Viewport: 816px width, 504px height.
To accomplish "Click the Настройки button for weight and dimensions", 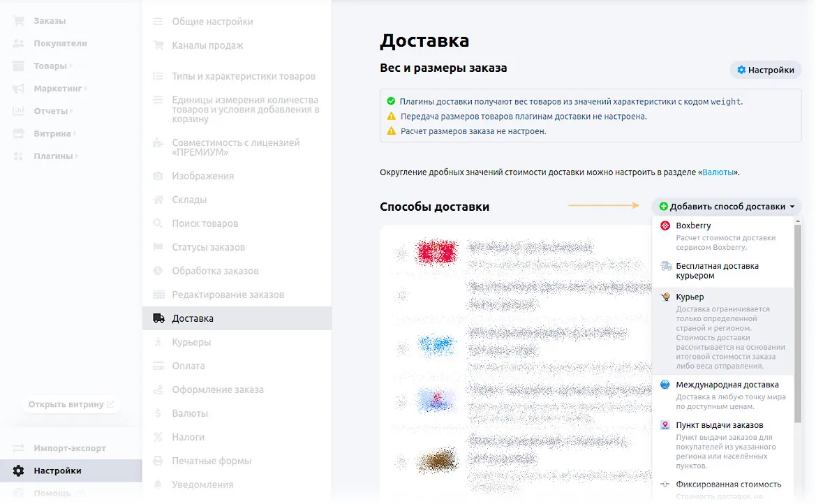I will click(x=765, y=70).
